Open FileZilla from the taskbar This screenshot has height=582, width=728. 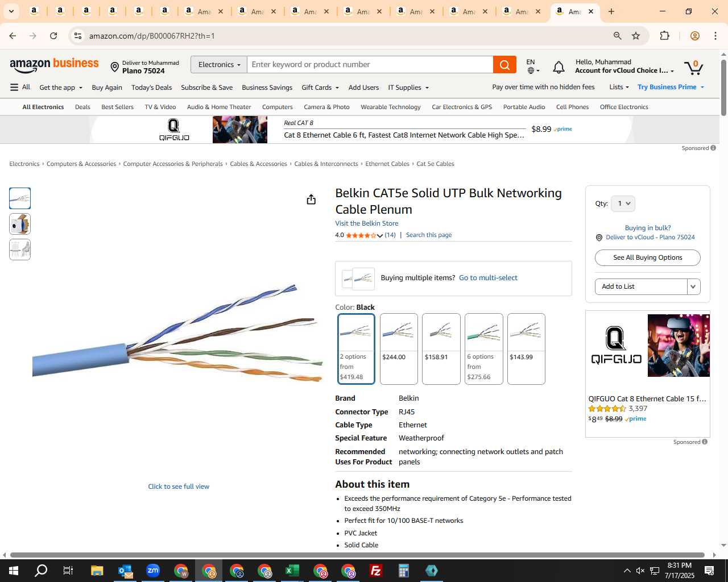pyautogui.click(x=376, y=571)
